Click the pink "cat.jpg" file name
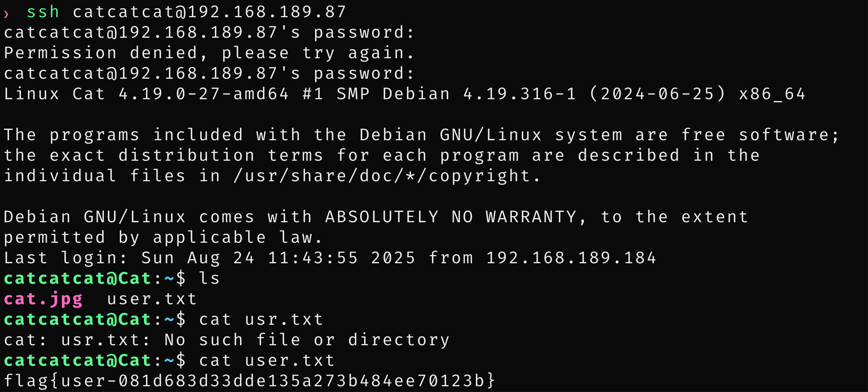868x392 pixels. click(x=43, y=299)
